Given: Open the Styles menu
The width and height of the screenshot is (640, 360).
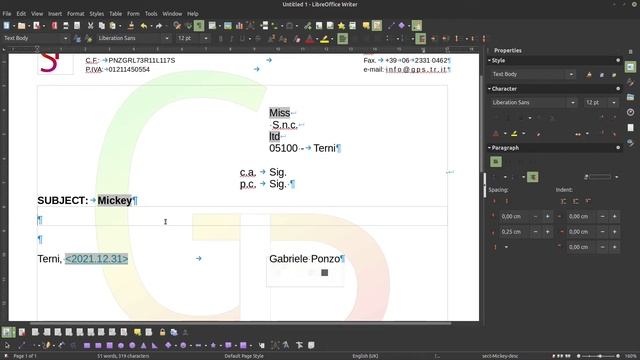Looking at the screenshot, I should coord(97,14).
